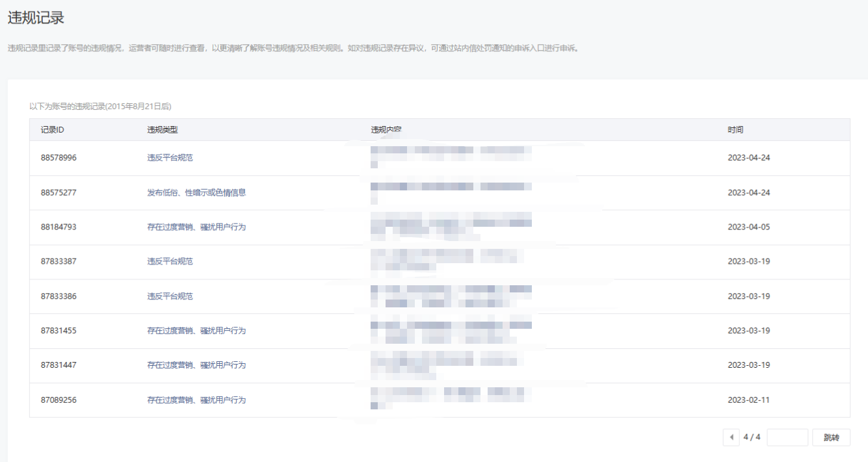This screenshot has width=868, height=462.
Task: Open 存在过度营销 link for record 87831455
Action: tap(196, 331)
